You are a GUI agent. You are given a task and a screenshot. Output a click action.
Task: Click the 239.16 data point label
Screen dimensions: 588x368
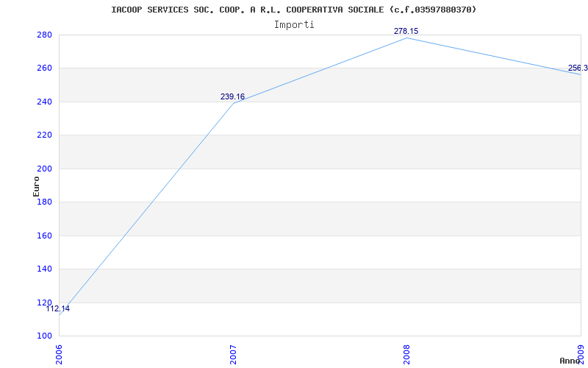point(232,97)
